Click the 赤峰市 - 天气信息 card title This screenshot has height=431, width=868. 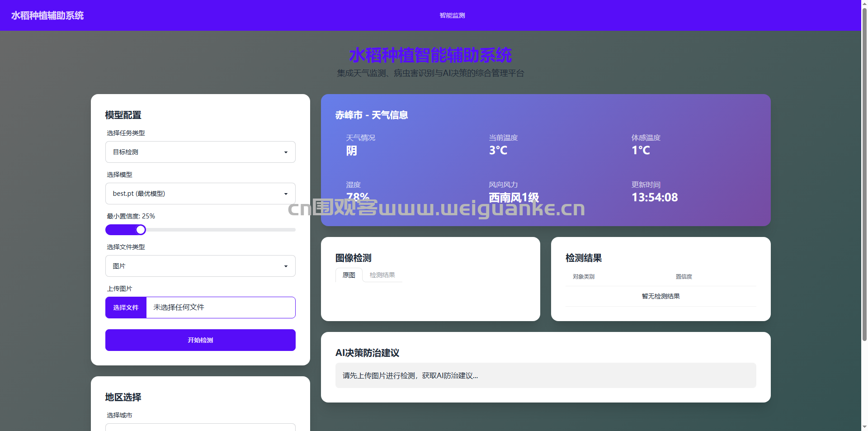372,115
